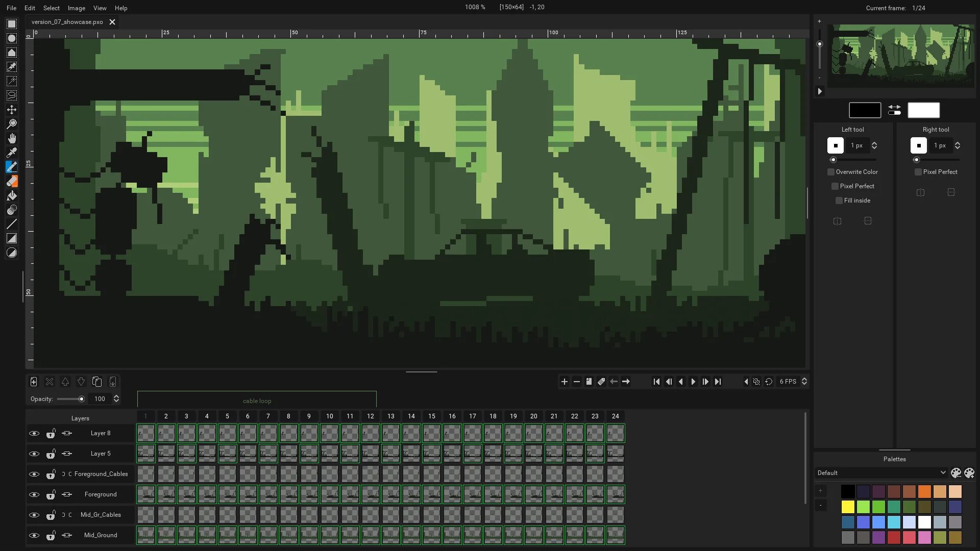The height and width of the screenshot is (551, 980).
Task: Toggle visibility of Foreground layer
Action: pos(34,494)
